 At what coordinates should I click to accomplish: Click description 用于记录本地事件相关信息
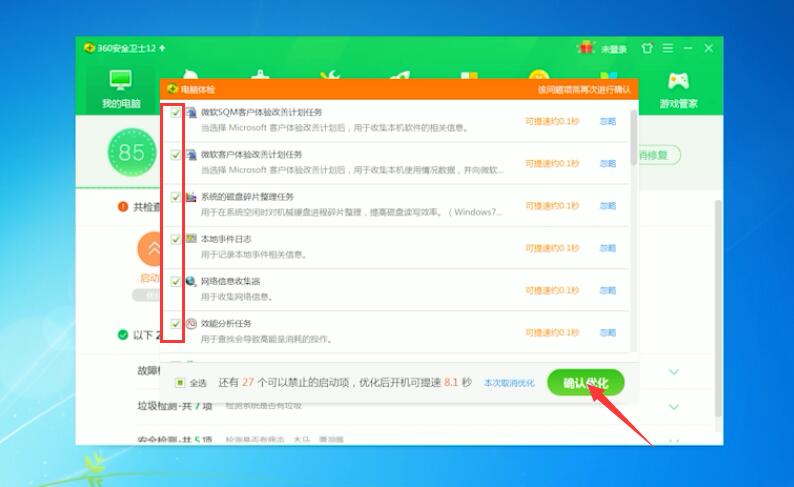[254, 254]
